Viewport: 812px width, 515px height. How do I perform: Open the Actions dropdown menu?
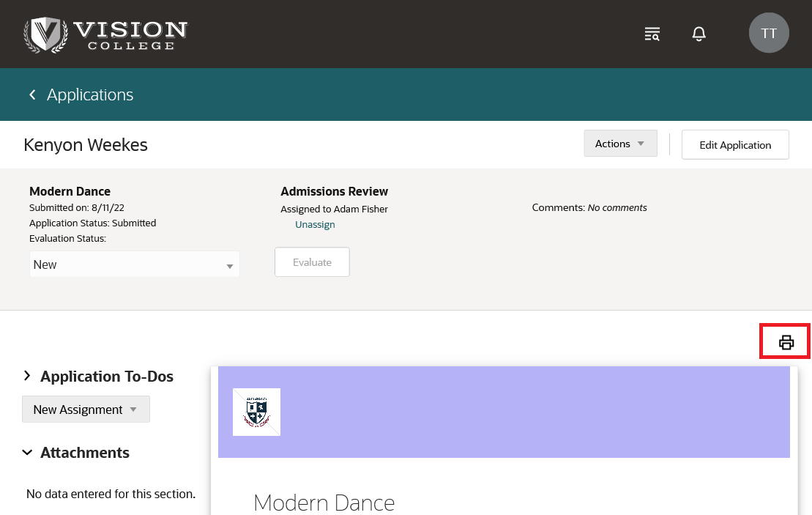(x=620, y=144)
